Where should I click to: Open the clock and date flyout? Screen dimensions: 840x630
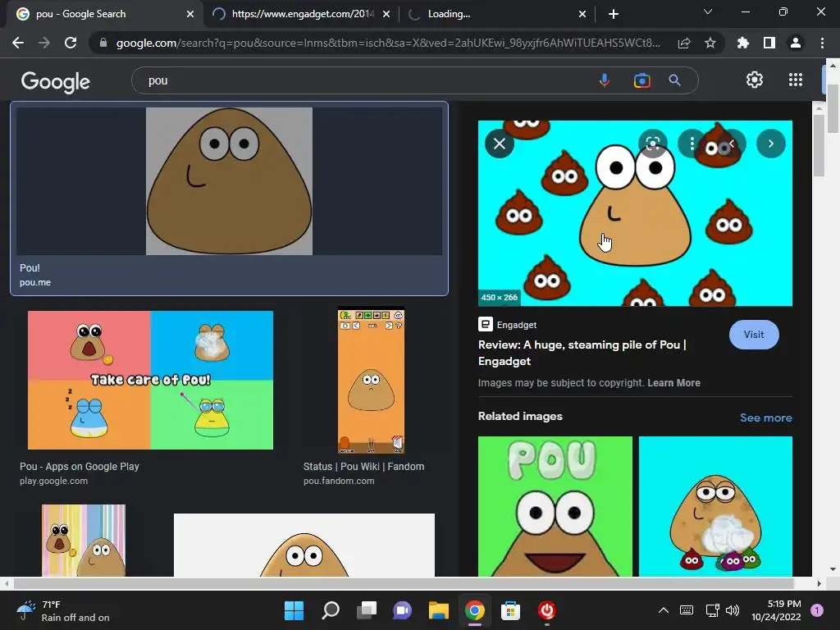[776, 610]
